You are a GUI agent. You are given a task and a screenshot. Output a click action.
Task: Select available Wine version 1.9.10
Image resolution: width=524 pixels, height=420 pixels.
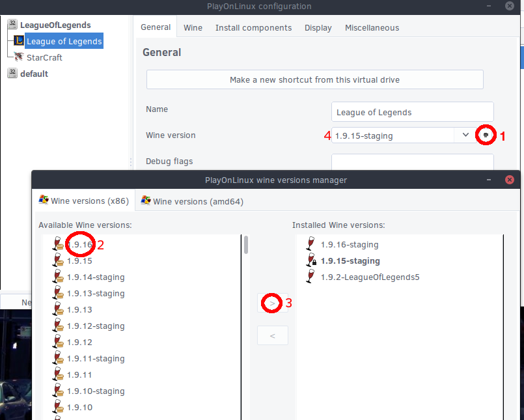pyautogui.click(x=79, y=407)
